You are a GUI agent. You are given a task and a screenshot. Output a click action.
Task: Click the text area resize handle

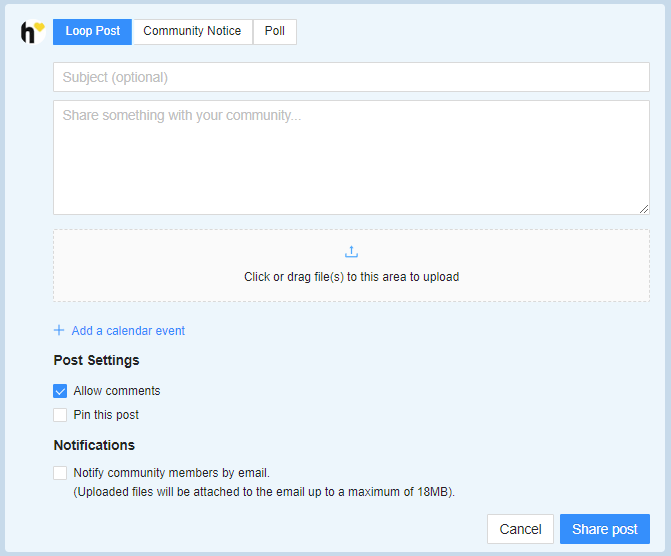coord(644,209)
